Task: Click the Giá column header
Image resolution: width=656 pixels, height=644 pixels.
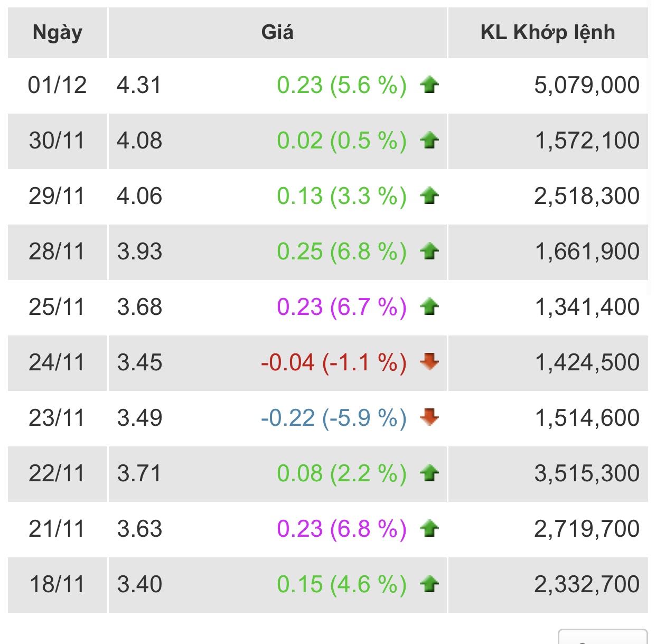Action: point(277,33)
